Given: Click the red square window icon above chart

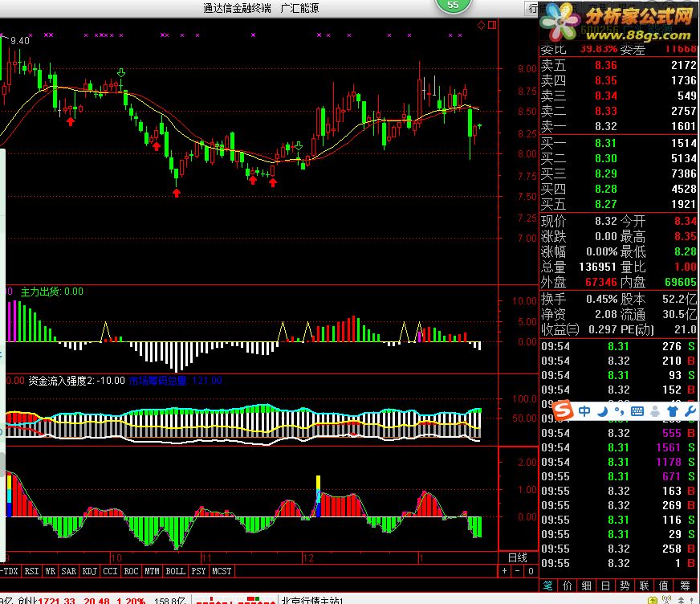Looking at the screenshot, I should click(492, 25).
